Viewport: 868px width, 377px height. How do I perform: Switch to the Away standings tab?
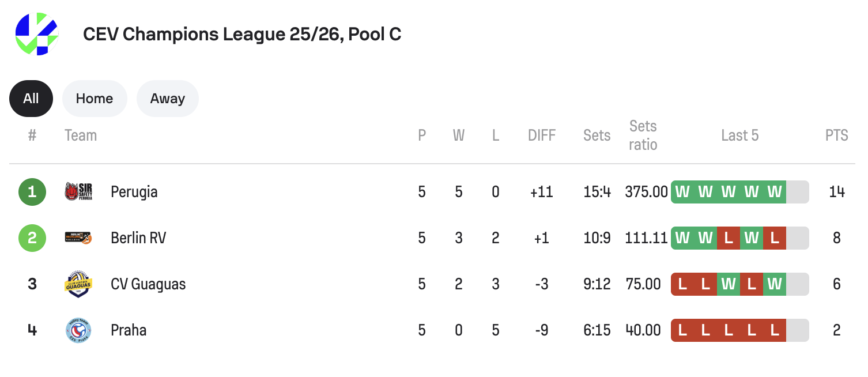click(168, 99)
